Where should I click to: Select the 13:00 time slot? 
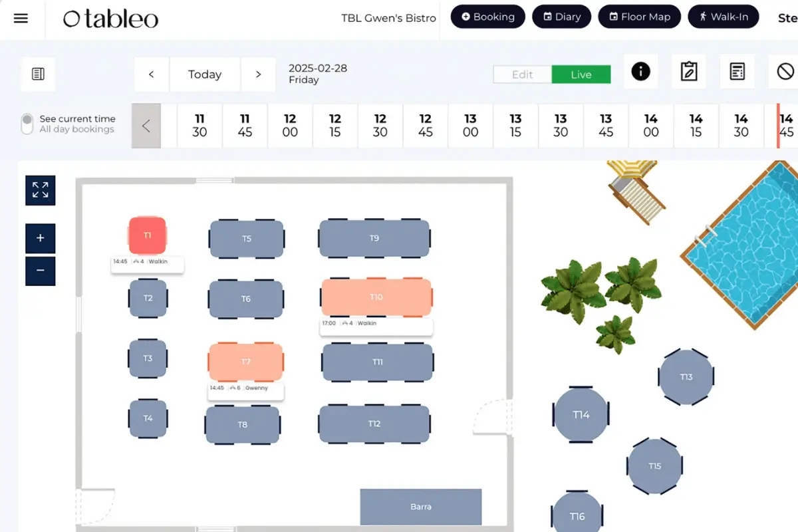[470, 126]
